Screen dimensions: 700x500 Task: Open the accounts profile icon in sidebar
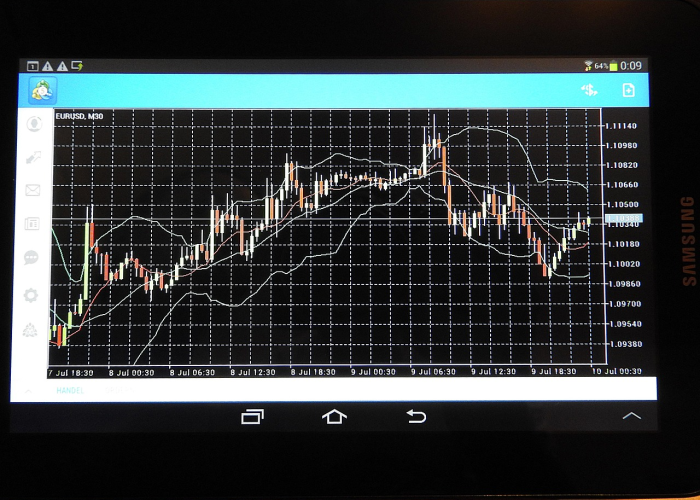tap(34, 125)
